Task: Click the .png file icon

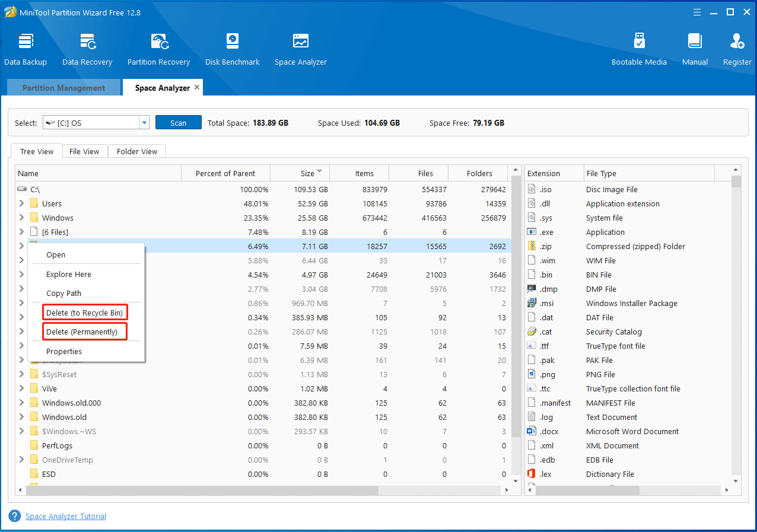Action: 532,374
